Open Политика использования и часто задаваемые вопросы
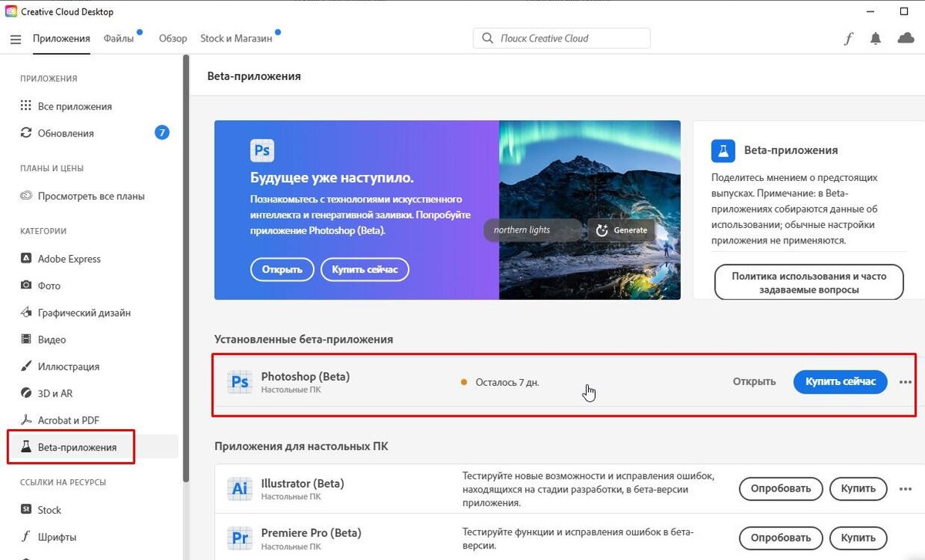The height and width of the screenshot is (560, 925). point(809,283)
